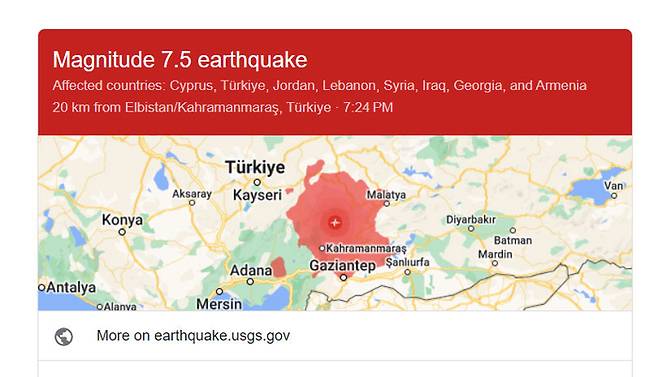Image resolution: width=658 pixels, height=377 pixels.
Task: Click the Antalya city marker
Action: (42, 288)
